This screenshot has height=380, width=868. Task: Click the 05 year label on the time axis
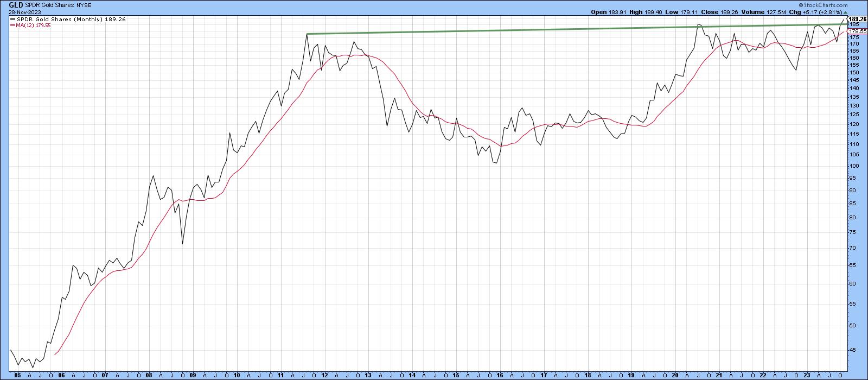click(17, 375)
